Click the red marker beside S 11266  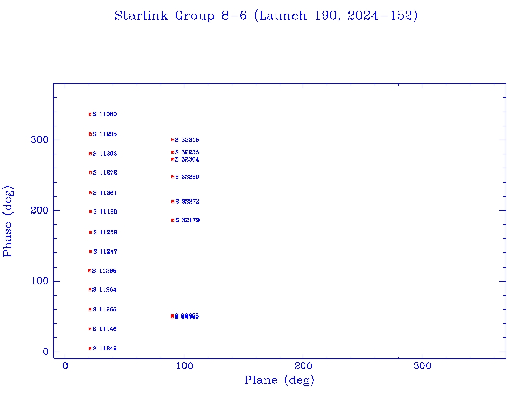pos(90,271)
